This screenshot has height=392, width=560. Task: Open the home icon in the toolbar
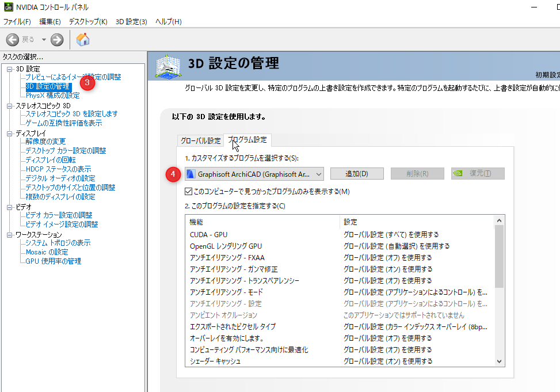(83, 39)
